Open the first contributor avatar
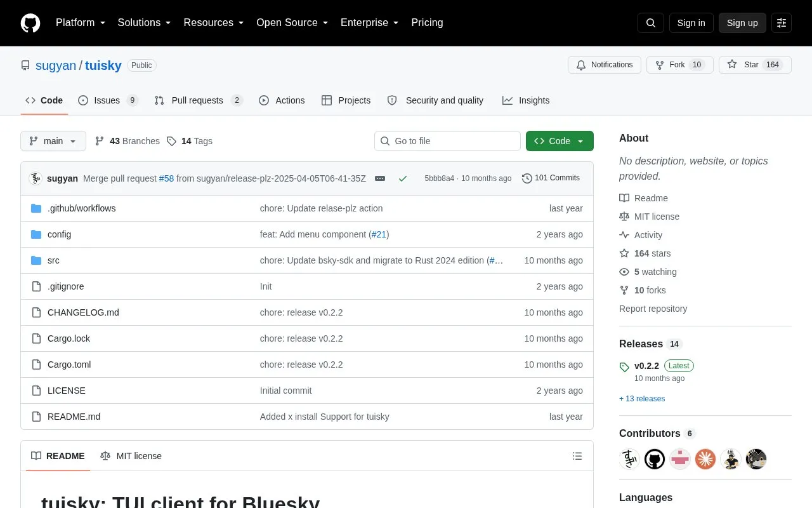812x508 pixels. 629,459
